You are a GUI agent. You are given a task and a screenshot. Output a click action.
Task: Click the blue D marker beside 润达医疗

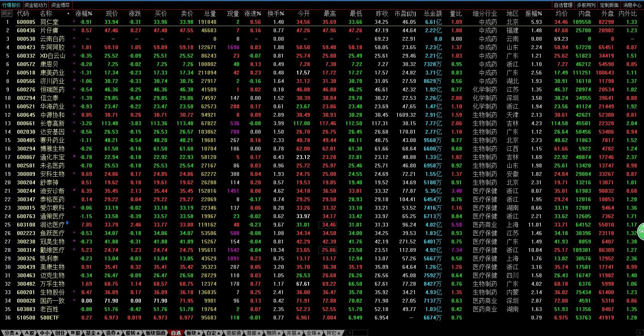(x=68, y=223)
